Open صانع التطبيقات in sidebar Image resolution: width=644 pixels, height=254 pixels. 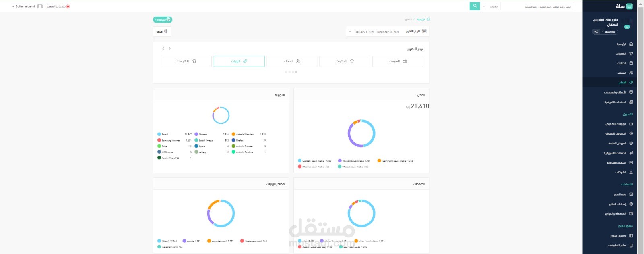[620, 245]
